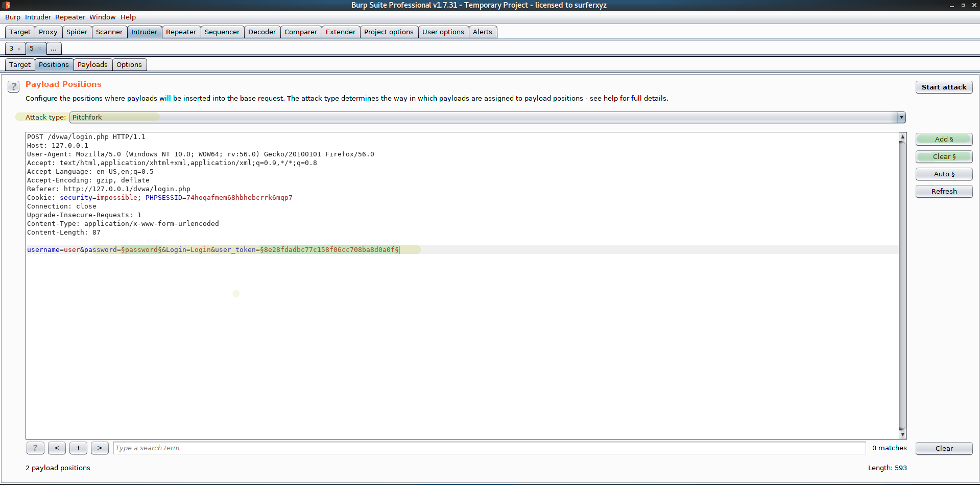Click the Content-Length: 87 header line
Viewport: 980px width, 485px height.
click(x=64, y=233)
